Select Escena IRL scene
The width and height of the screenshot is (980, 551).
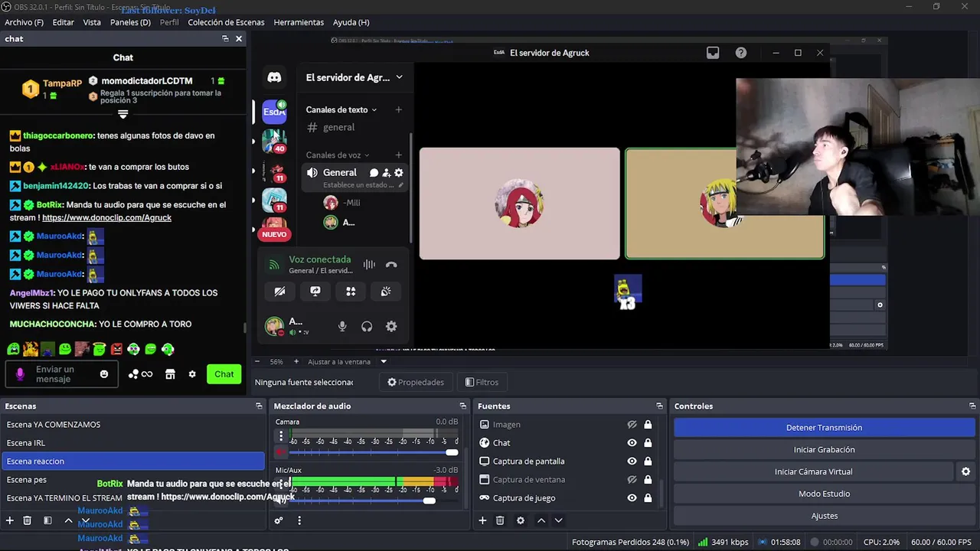click(133, 443)
